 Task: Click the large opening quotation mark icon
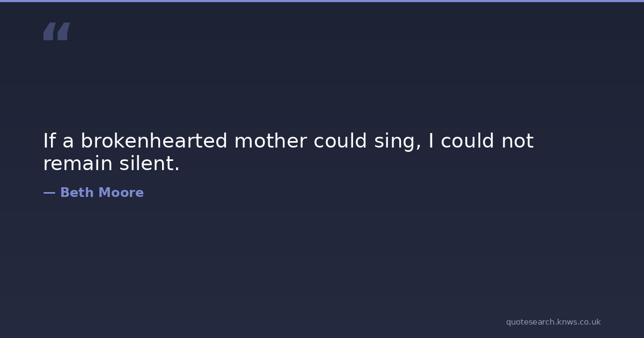(56, 31)
